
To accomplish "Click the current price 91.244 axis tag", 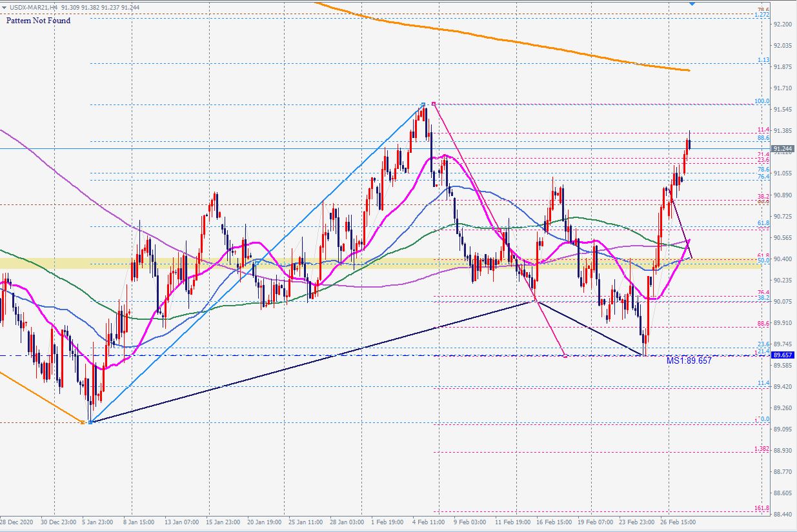I will 783,148.
